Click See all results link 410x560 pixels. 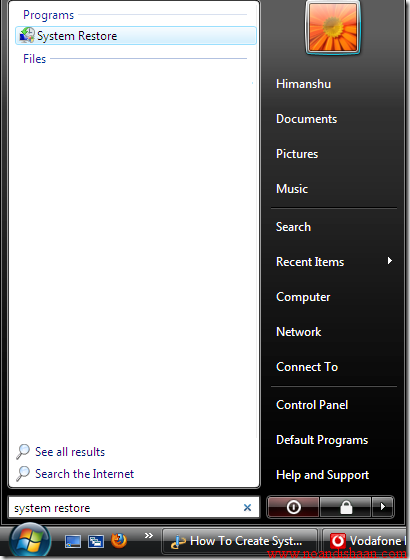[70, 452]
